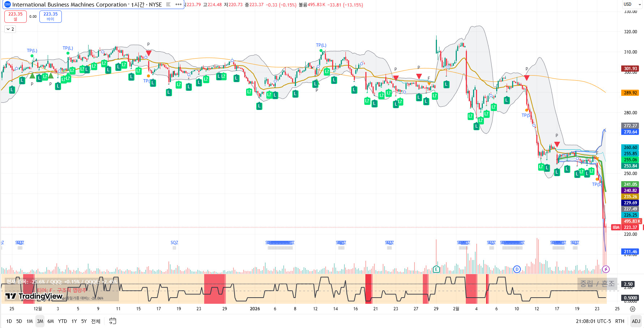This screenshot has width=644, height=328.
Task: Select the 3M time range
Action: coord(40,321)
